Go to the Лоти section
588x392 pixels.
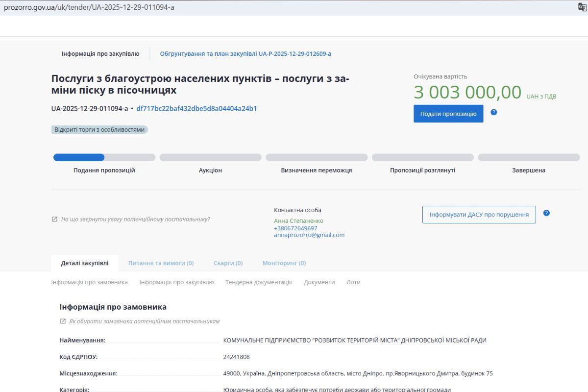point(354,282)
